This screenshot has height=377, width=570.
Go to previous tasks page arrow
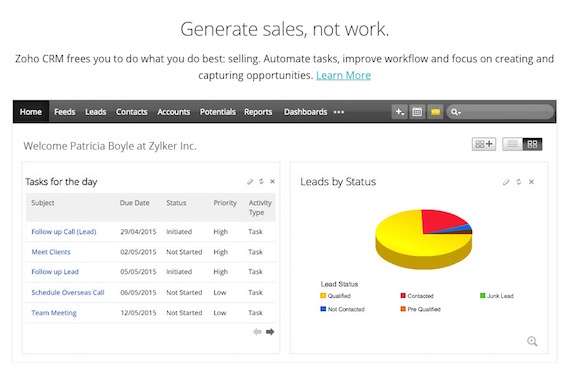257,332
